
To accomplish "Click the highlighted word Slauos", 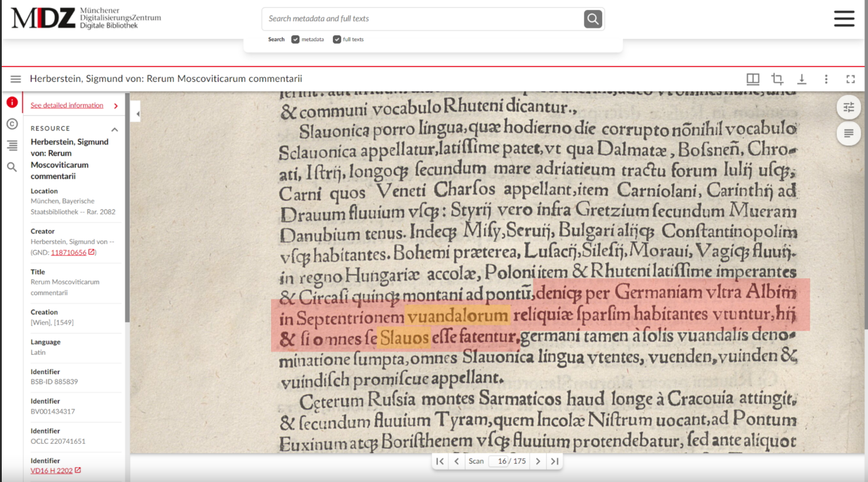I will point(404,338).
